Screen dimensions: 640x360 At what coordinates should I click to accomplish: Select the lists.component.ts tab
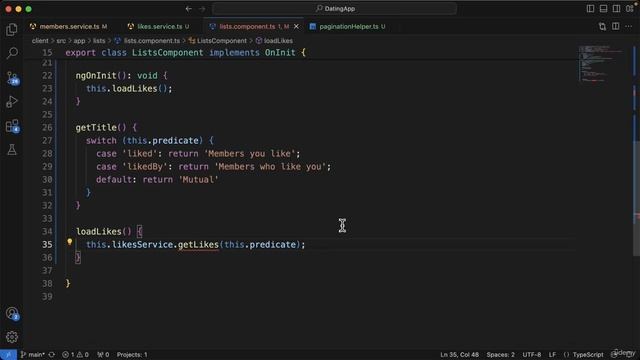click(247, 27)
